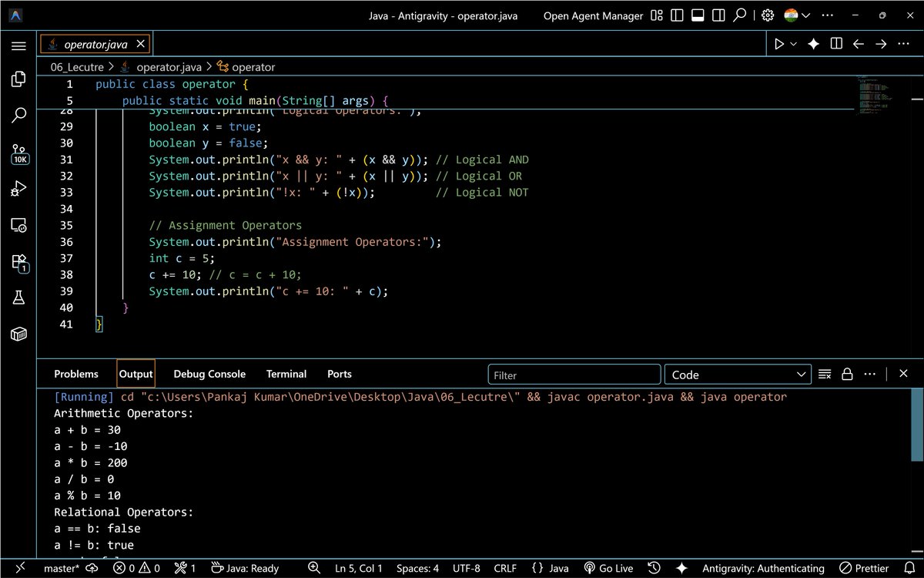
Task: Open the Remote Explorer view
Action: [x=18, y=225]
